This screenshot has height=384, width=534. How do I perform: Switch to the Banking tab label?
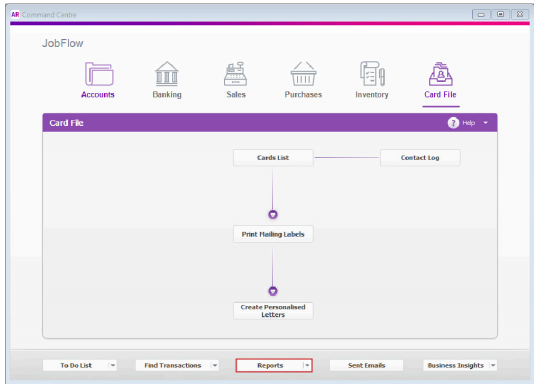point(167,95)
